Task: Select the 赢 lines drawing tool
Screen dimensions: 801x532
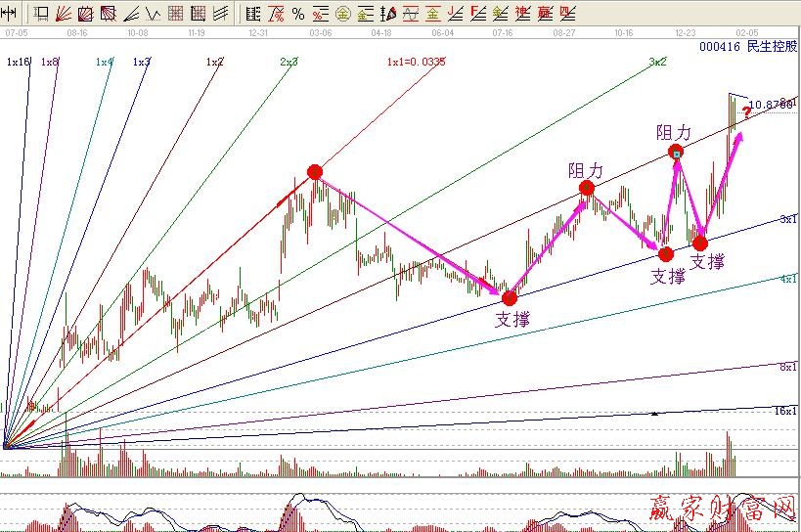Action: click(x=545, y=14)
